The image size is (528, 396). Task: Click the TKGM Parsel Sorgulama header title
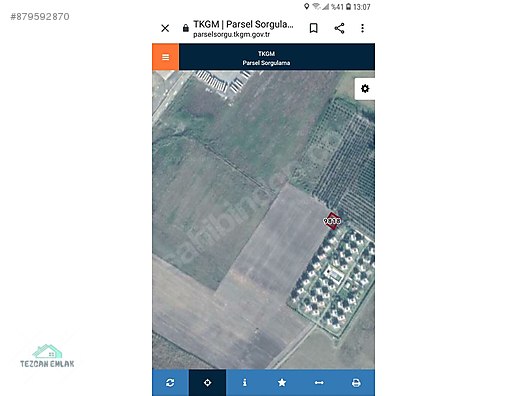pos(266,58)
